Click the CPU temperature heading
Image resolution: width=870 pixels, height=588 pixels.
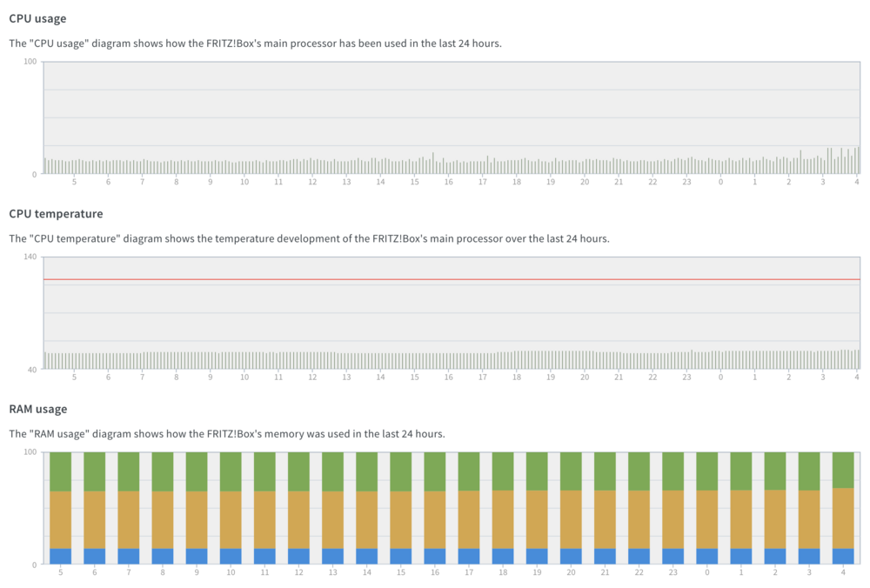[x=56, y=214]
